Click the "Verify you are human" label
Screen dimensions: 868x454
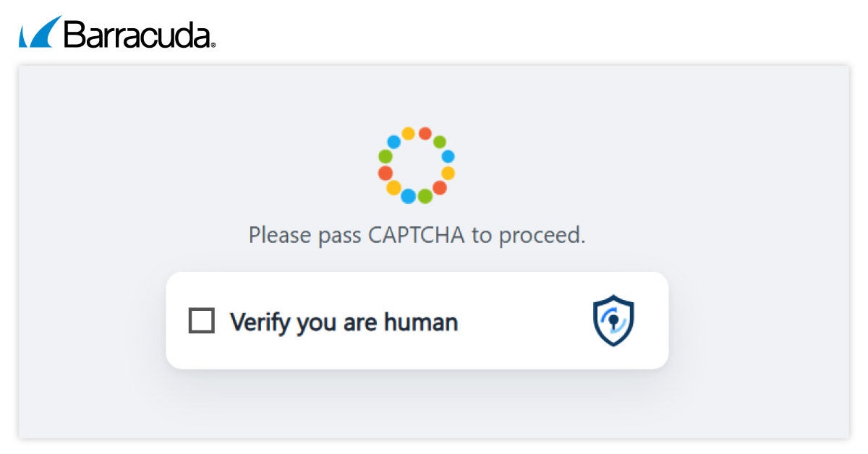(x=344, y=322)
